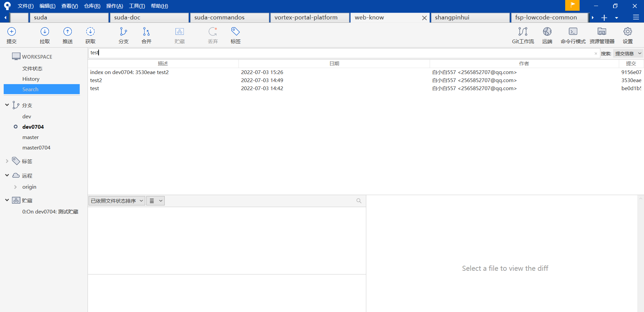Open the hamburger menu at tab bar
This screenshot has height=312, width=644.
tap(636, 17)
